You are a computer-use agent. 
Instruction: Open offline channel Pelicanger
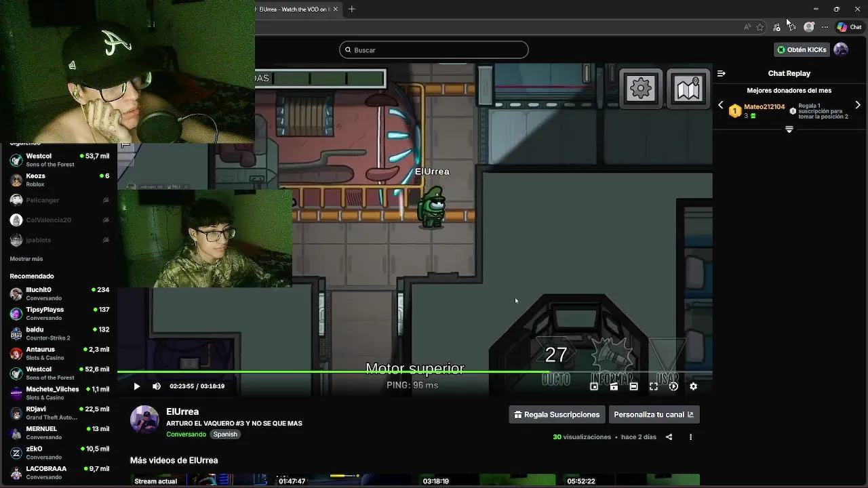point(59,200)
